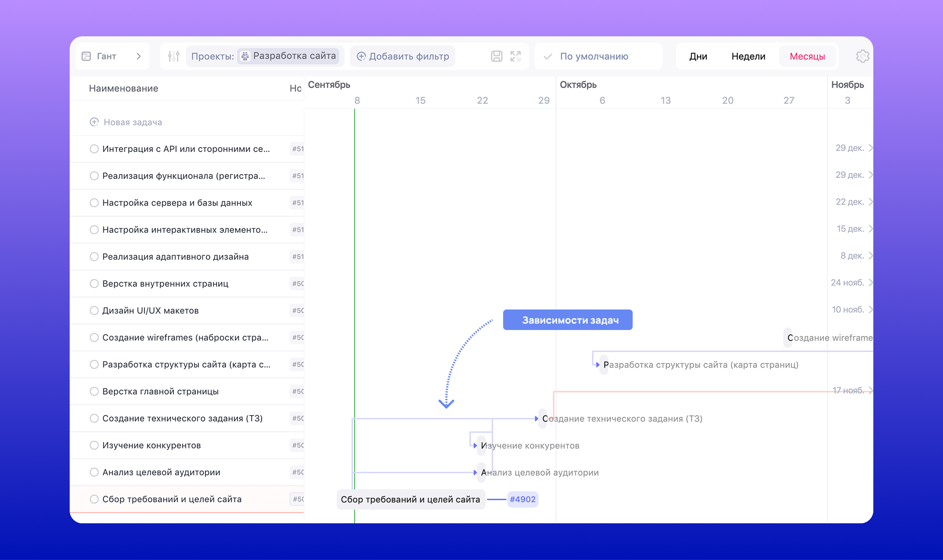Click the plus icon in Добавить фильтр

click(361, 56)
